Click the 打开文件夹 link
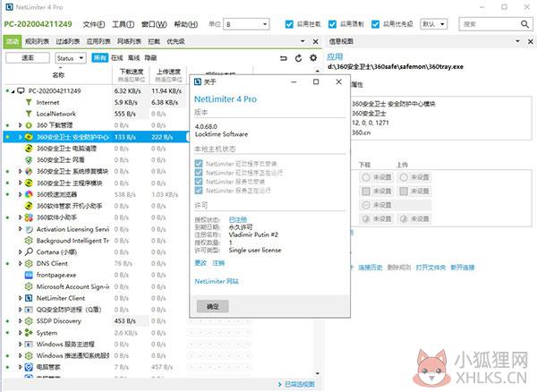 tap(430, 268)
